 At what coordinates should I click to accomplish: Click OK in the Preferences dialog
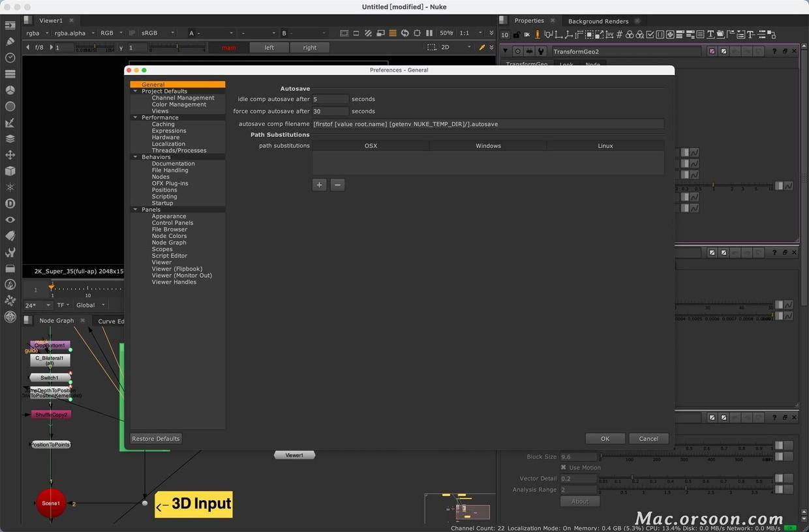605,439
